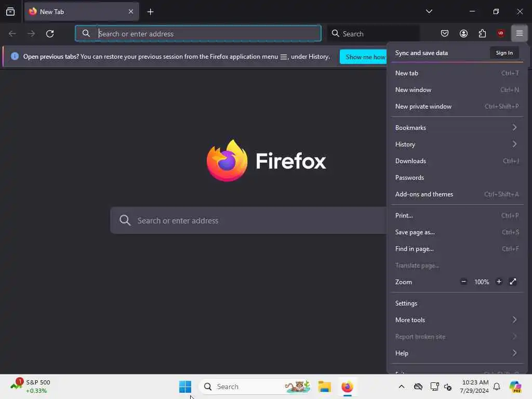Open the Copilot preview icon
This screenshot has width=532, height=399.
tap(515, 387)
